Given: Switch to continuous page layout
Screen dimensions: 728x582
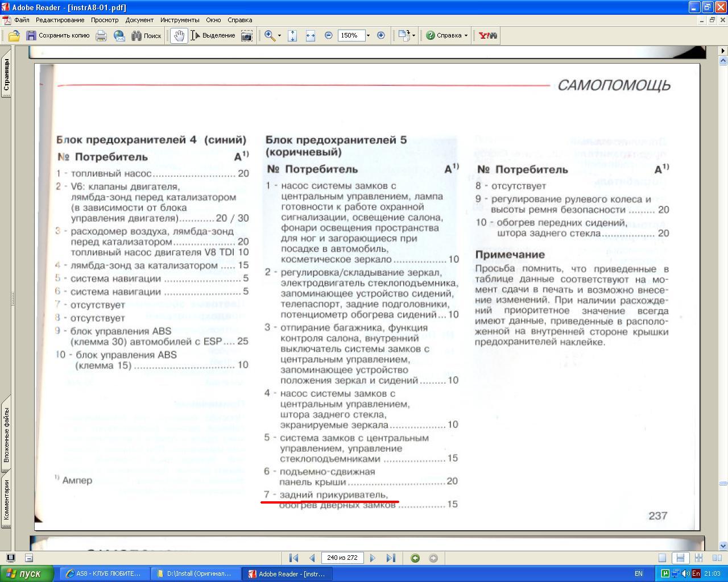Looking at the screenshot, I should [680, 558].
